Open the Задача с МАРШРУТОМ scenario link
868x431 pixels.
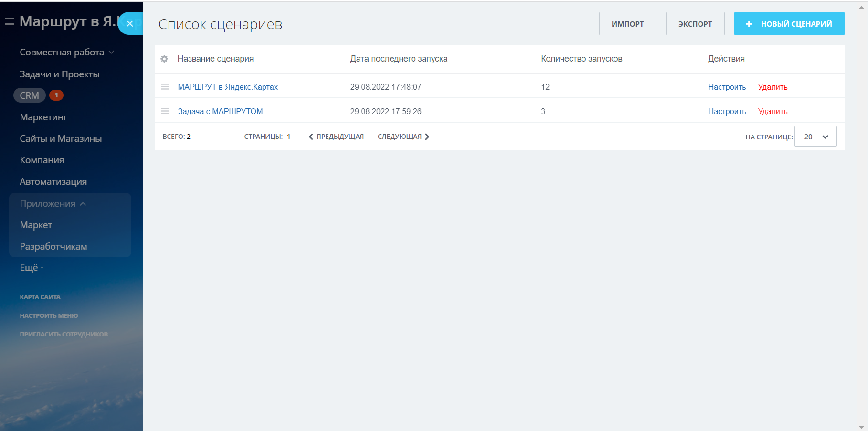(220, 111)
